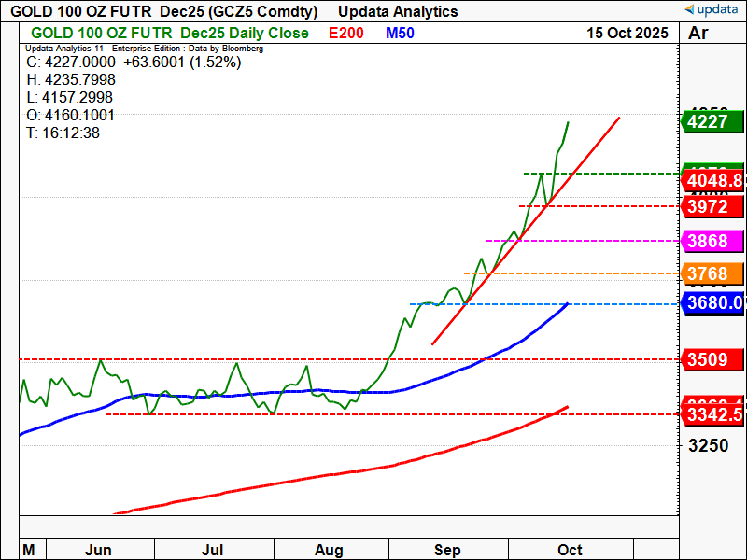Click the updata logo icon
The height and width of the screenshot is (560, 747).
(691, 10)
